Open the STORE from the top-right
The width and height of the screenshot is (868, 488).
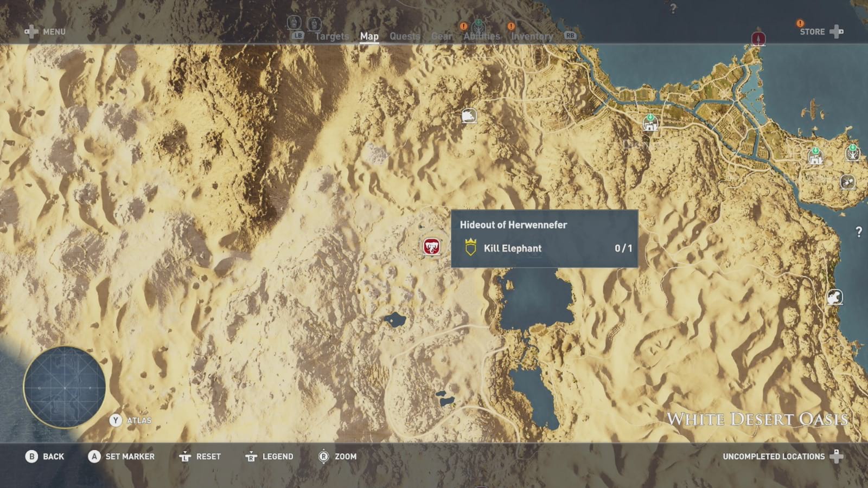[x=812, y=31]
